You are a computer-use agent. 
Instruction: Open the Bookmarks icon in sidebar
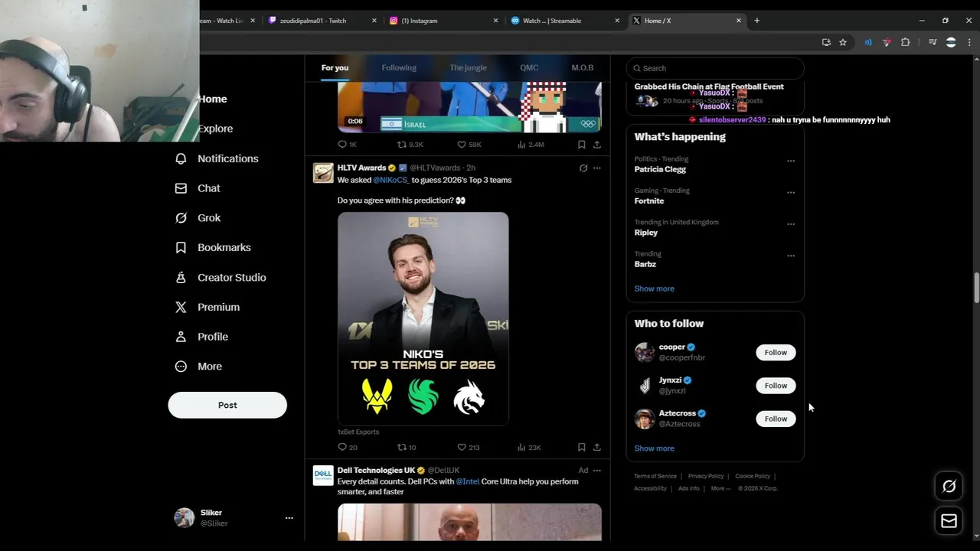[x=181, y=247]
